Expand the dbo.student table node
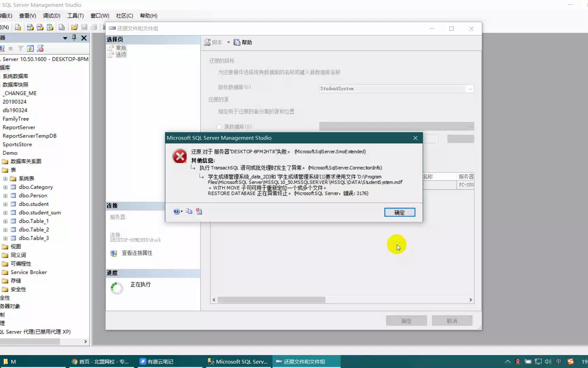588x368 pixels. [5, 204]
